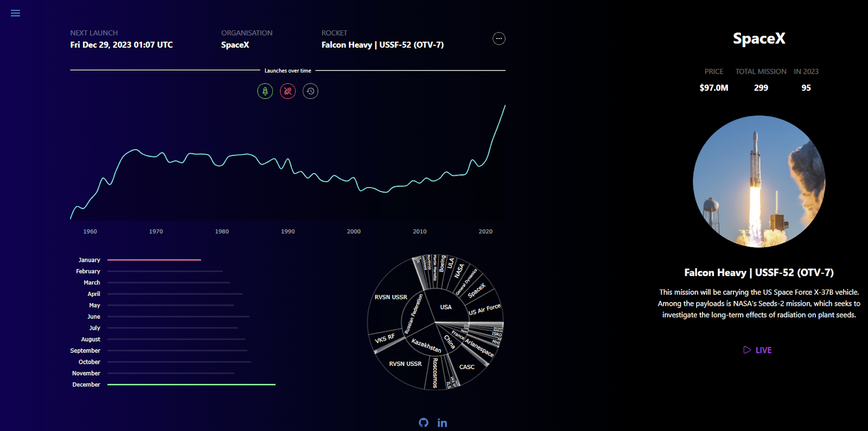868x431 pixels.
Task: Click the 1960 year axis label
Action: pyautogui.click(x=90, y=231)
